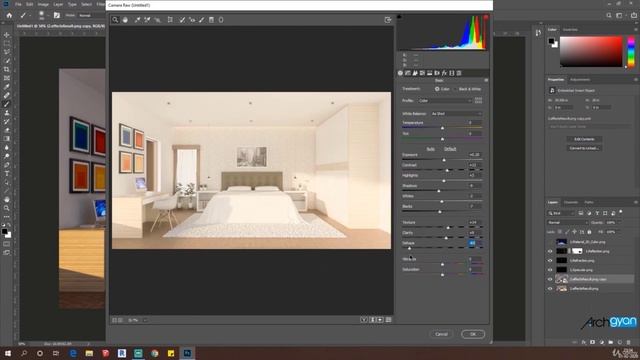Add a layer style using fx icon
The height and width of the screenshot is (360, 640).
point(584,342)
